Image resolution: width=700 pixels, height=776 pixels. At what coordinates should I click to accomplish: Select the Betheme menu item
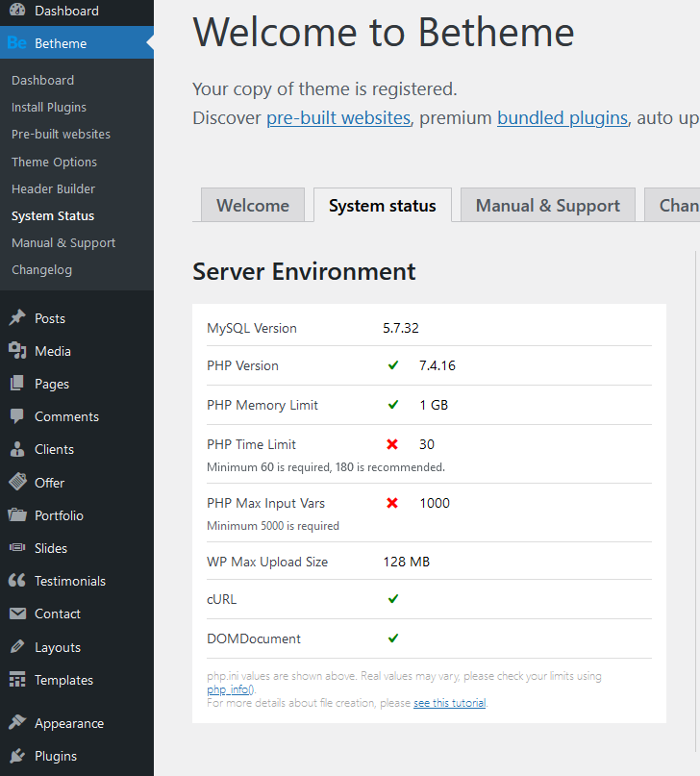tap(77, 43)
